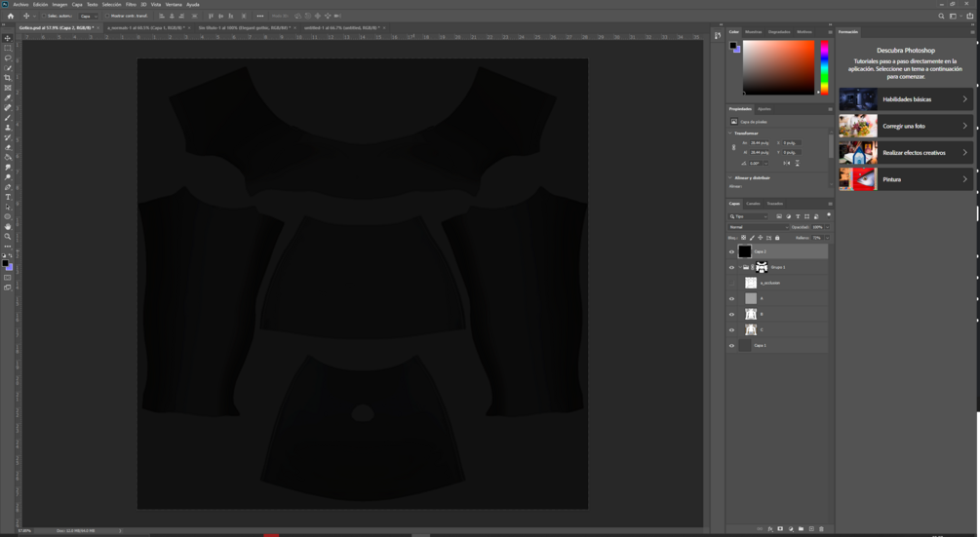The image size is (980, 537).
Task: Open the Filtro menu
Action: 131,4
